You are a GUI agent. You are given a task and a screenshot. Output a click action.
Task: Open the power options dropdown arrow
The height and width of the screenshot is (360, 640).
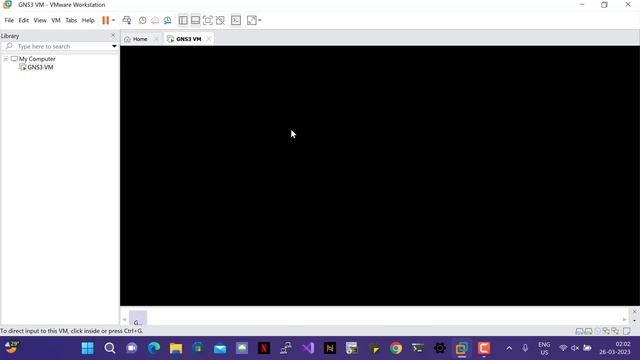[x=113, y=20]
